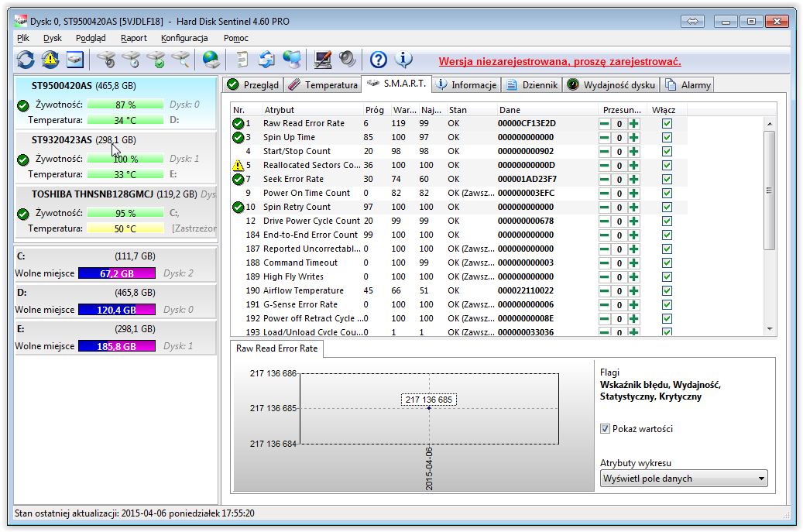Toggle Włącz checkbox for Reallocated Sectors Count
Screen dimensions: 803x532
[x=667, y=166]
